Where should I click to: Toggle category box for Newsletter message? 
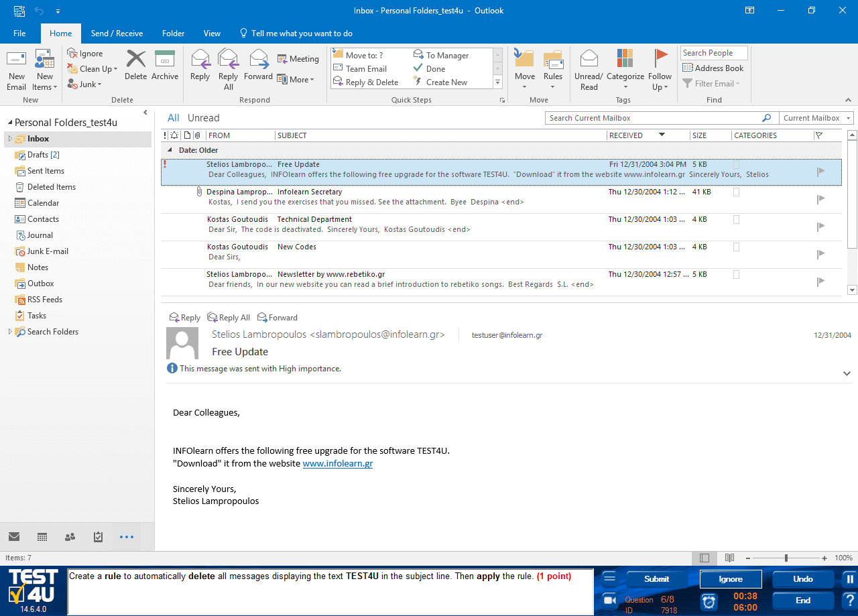click(737, 274)
